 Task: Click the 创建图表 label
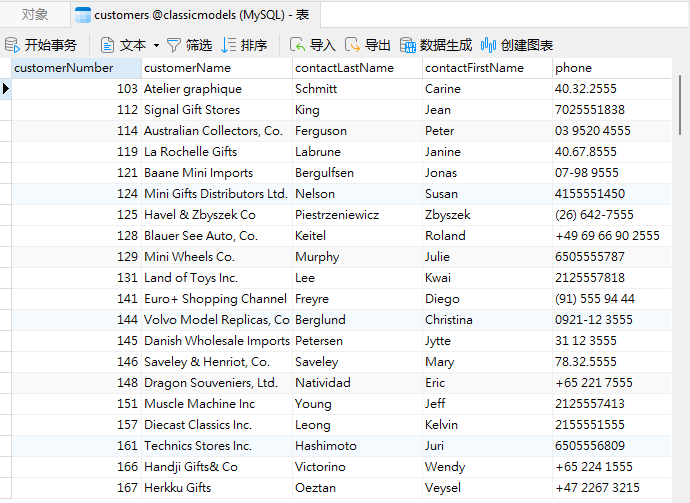527,45
